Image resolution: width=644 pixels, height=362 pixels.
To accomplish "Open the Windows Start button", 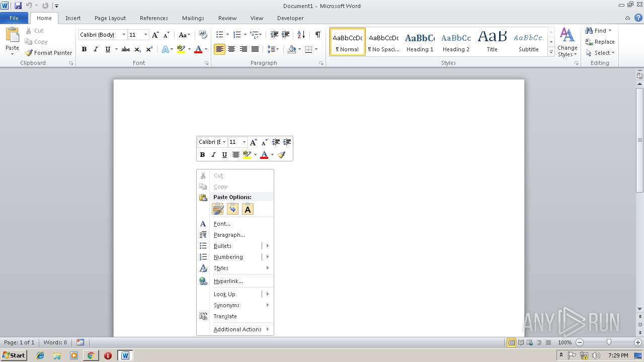I will [x=14, y=355].
